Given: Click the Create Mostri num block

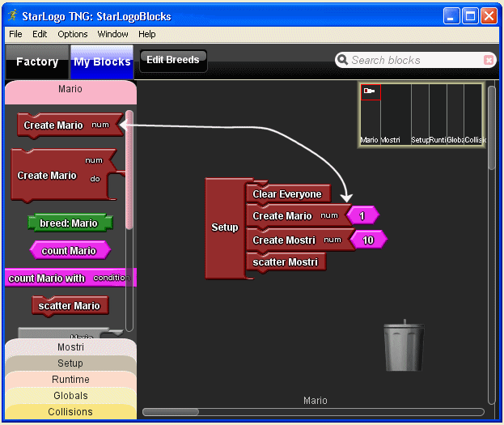Looking at the screenshot, I should point(299,240).
